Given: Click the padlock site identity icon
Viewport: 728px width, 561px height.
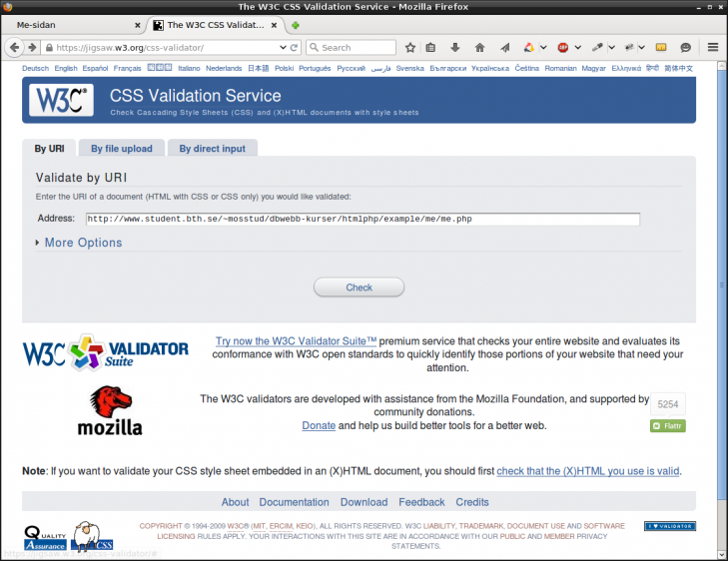Looking at the screenshot, I should pyautogui.click(x=49, y=47).
